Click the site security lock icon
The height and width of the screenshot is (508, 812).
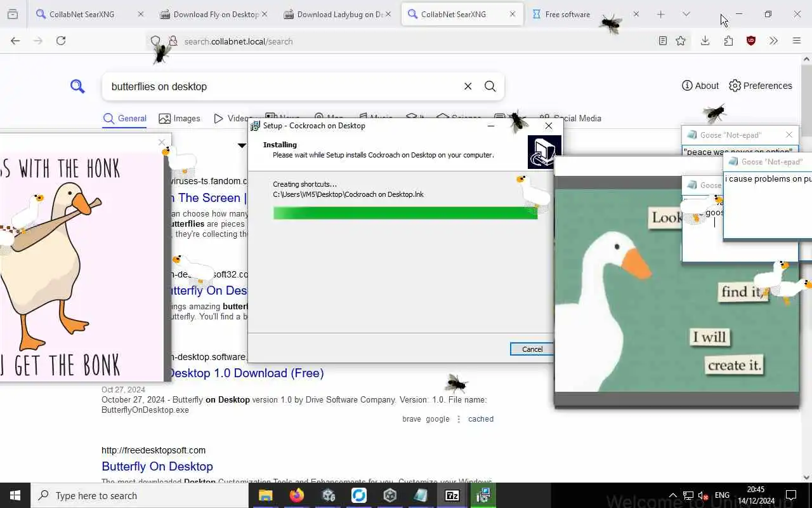point(173,41)
